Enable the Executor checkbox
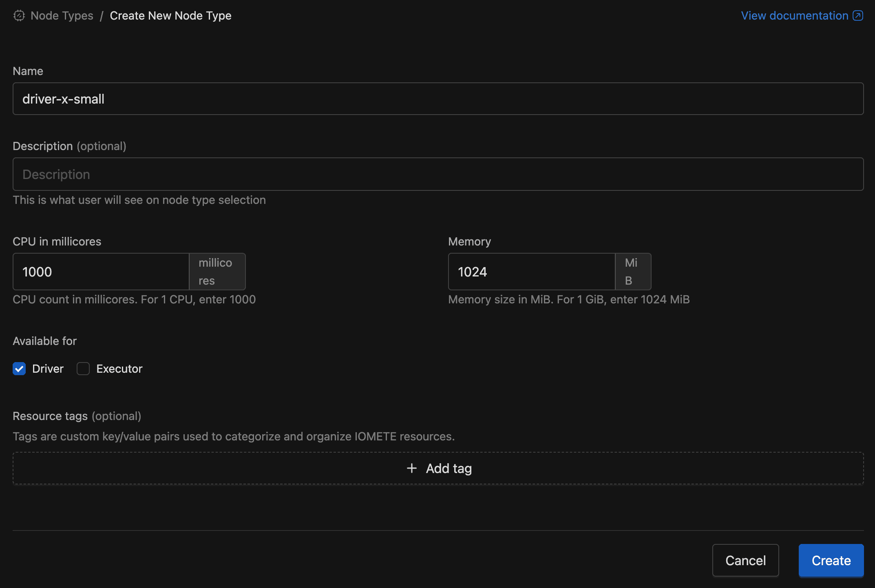This screenshot has width=875, height=588. click(x=83, y=369)
